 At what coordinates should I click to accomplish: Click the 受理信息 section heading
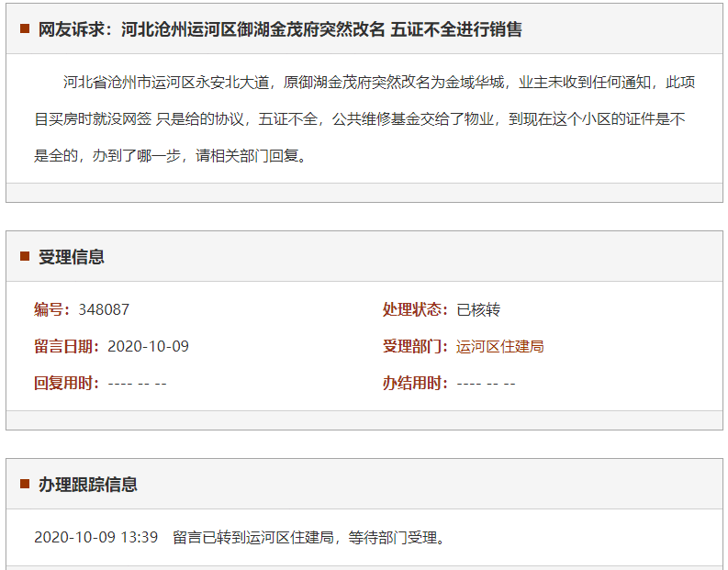coord(71,257)
